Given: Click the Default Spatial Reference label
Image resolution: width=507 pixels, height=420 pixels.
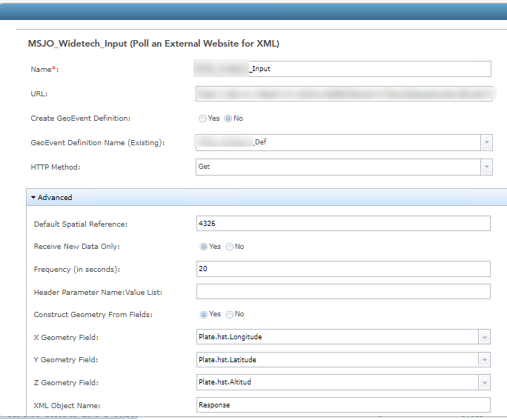Looking at the screenshot, I should point(81,224).
